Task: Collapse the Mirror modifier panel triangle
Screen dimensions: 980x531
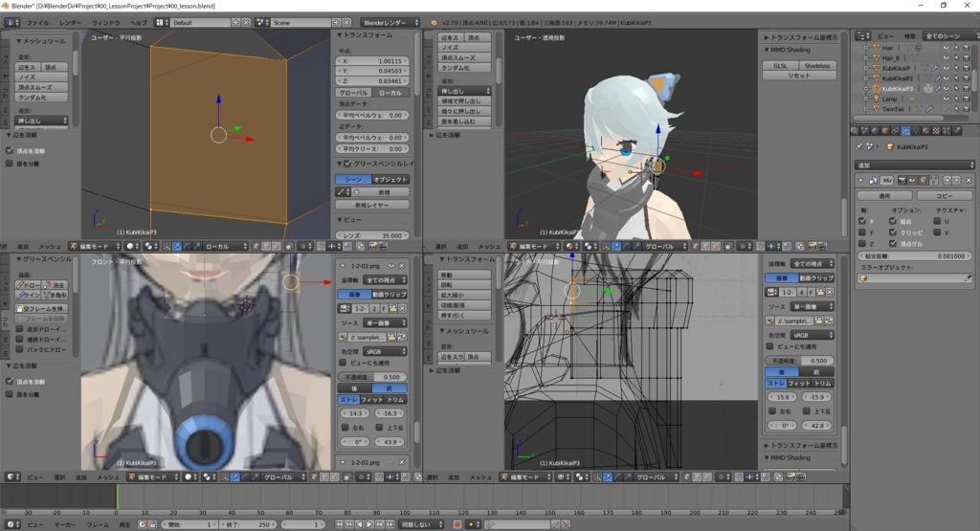Action: click(x=861, y=180)
